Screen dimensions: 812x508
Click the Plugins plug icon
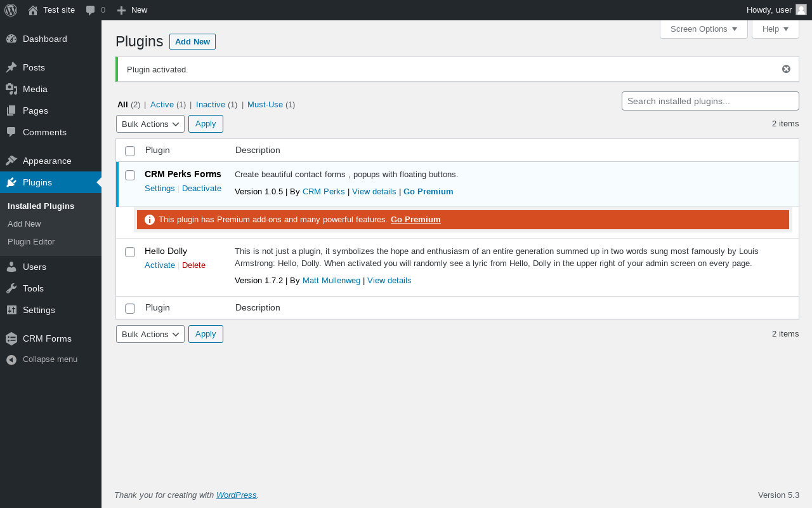(x=11, y=182)
